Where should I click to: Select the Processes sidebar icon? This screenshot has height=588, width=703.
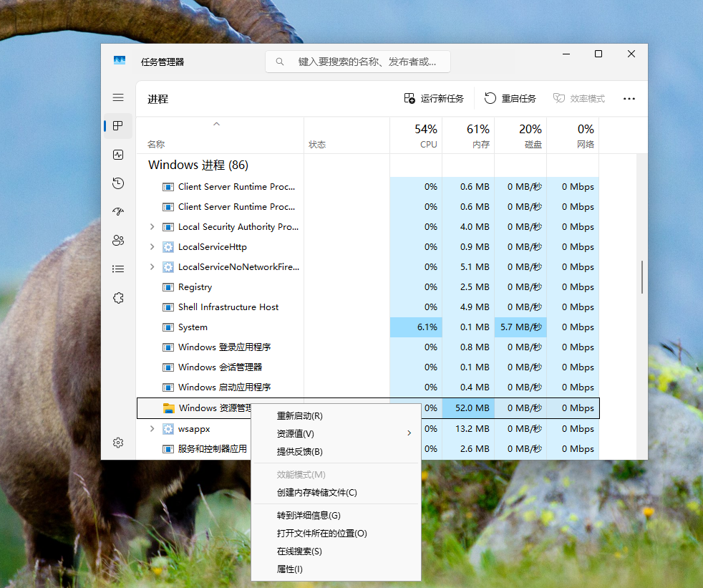tap(118, 126)
